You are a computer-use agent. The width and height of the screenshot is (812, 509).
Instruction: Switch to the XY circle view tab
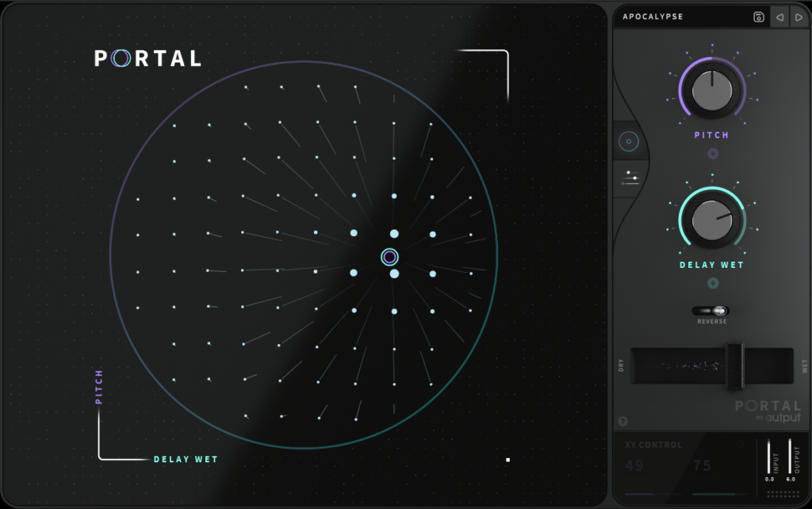click(629, 141)
